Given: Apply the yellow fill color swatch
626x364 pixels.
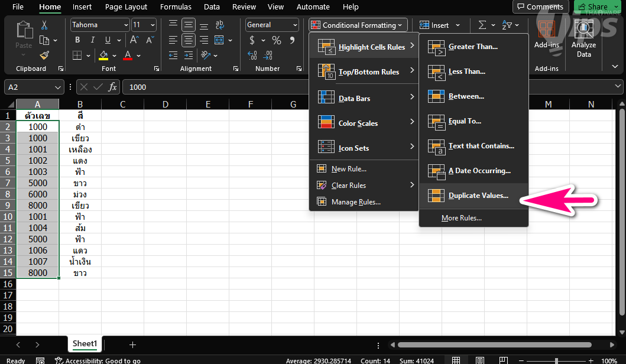Looking at the screenshot, I should pos(104,56).
